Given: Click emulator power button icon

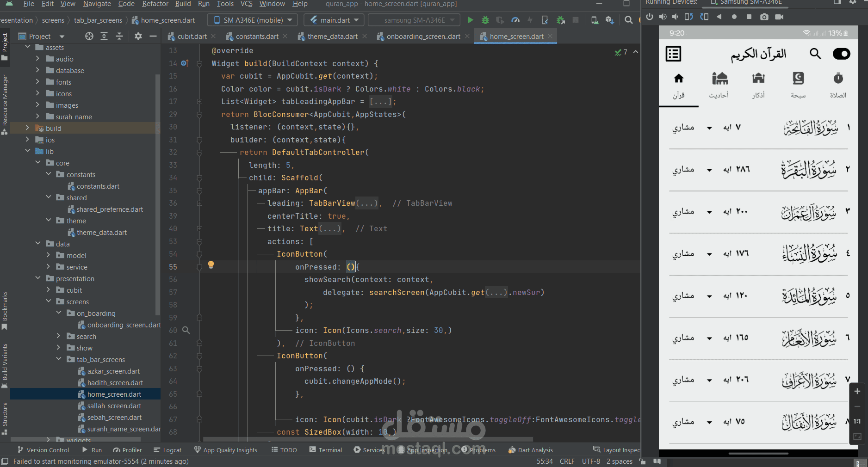Looking at the screenshot, I should click(x=650, y=17).
